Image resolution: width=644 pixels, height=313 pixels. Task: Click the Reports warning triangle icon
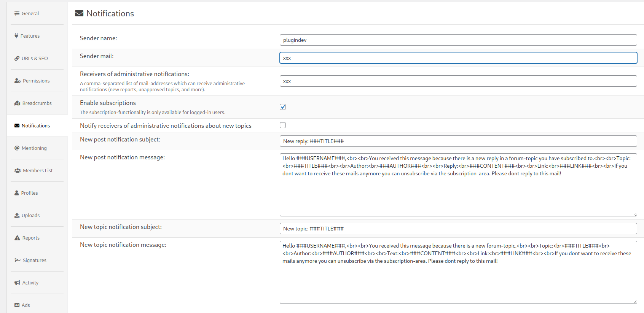[x=17, y=238]
